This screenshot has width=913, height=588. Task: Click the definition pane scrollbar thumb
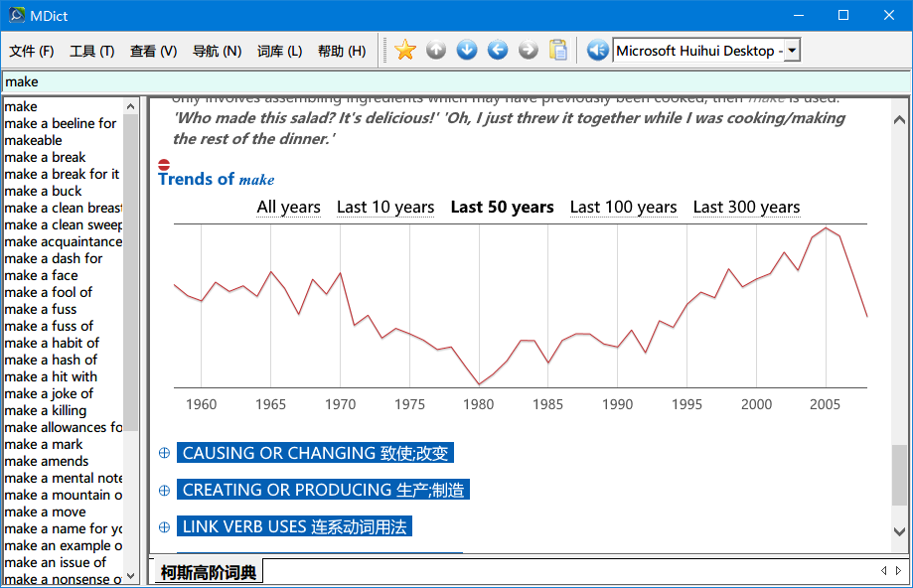pyautogui.click(x=900, y=475)
